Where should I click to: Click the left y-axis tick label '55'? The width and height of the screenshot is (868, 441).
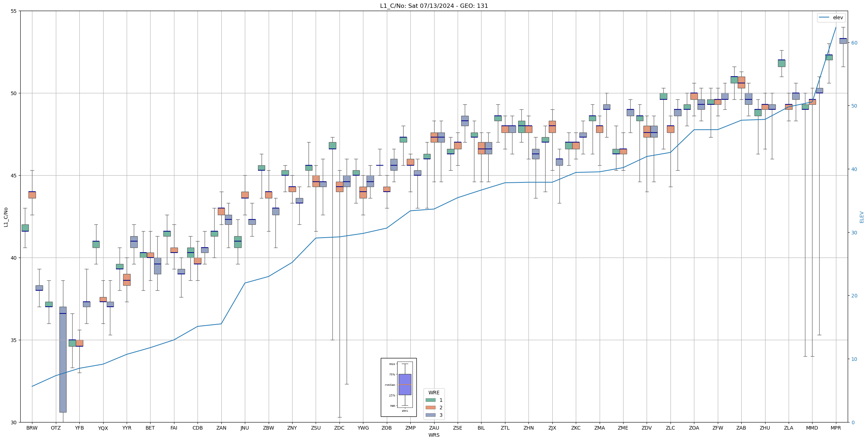[x=14, y=11]
